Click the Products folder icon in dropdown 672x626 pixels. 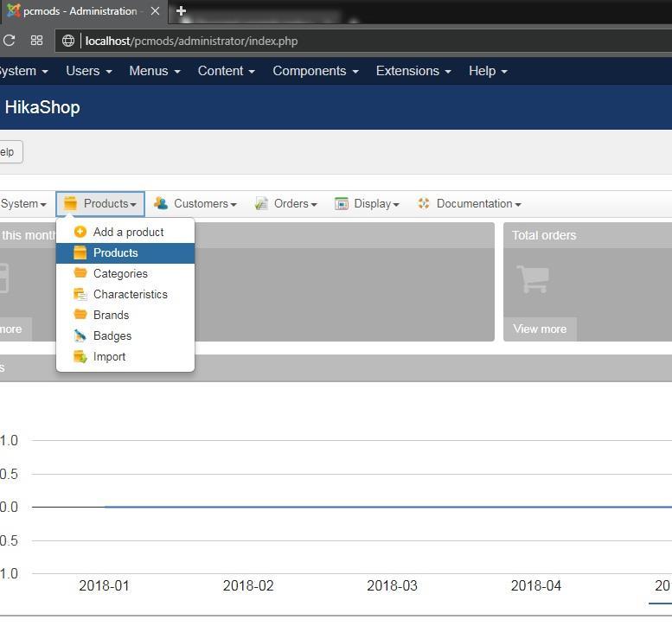tap(80, 252)
